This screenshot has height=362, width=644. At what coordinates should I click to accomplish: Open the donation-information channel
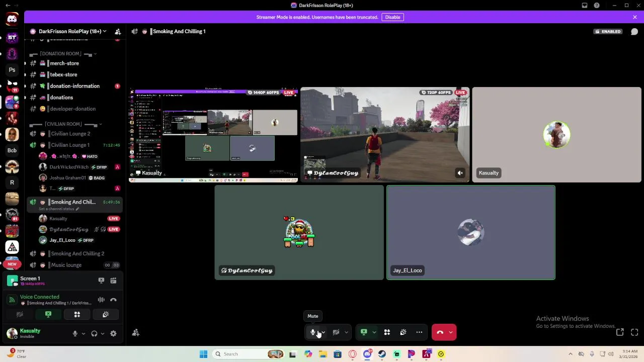click(x=74, y=86)
